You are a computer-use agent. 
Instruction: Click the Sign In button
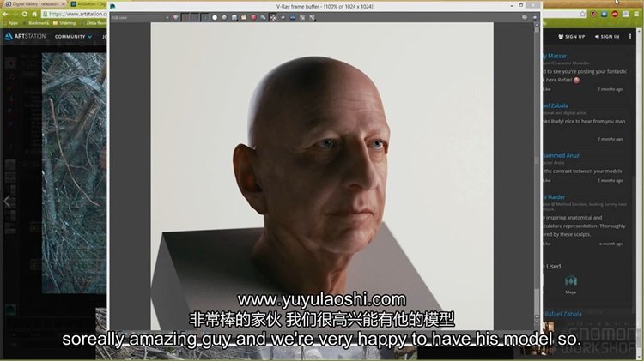tap(606, 37)
